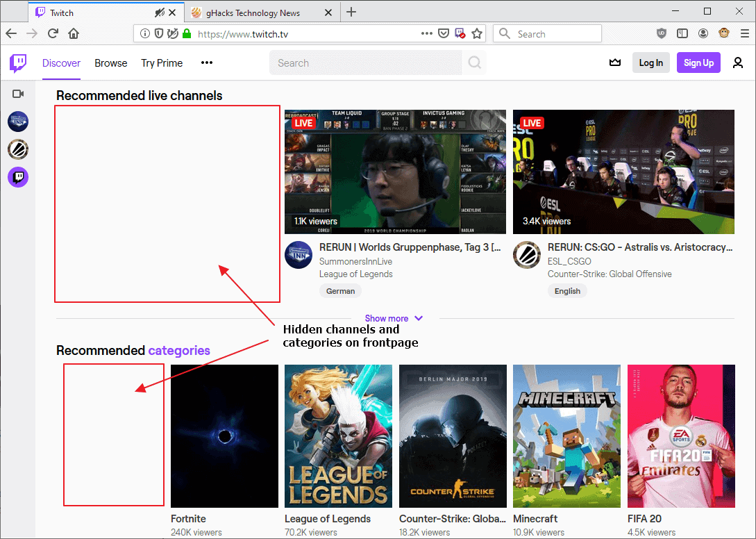The image size is (756, 539).
Task: Click the Twitch extension icon in address bar
Action: 460,34
